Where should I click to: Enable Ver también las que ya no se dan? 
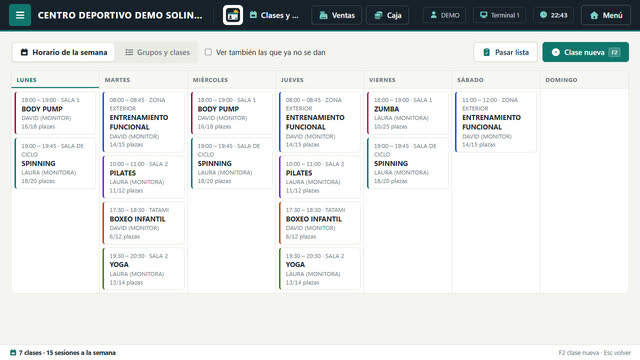pyautogui.click(x=208, y=52)
